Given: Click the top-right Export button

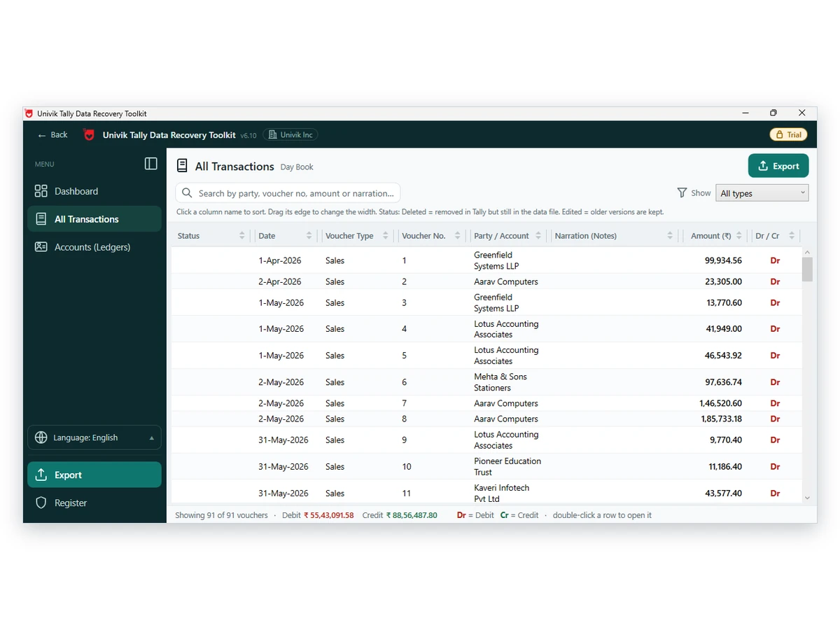Looking at the screenshot, I should coord(778,166).
